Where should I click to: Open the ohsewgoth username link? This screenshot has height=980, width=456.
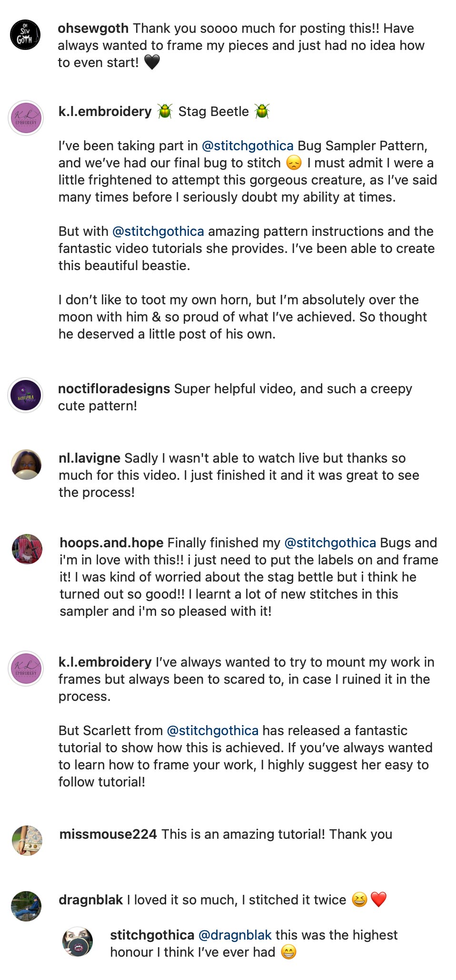(93, 28)
